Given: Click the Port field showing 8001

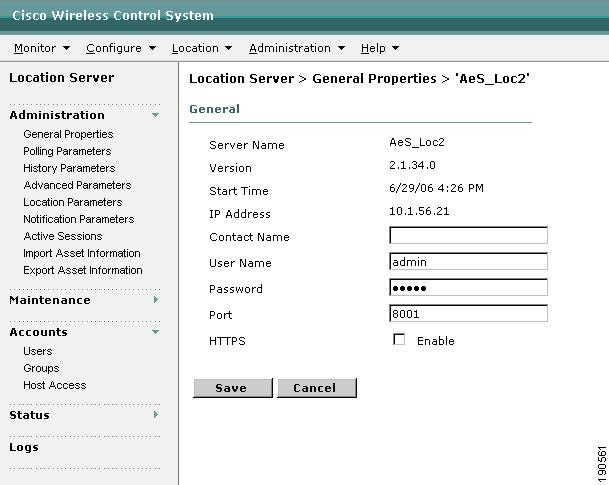Looking at the screenshot, I should (x=468, y=313).
